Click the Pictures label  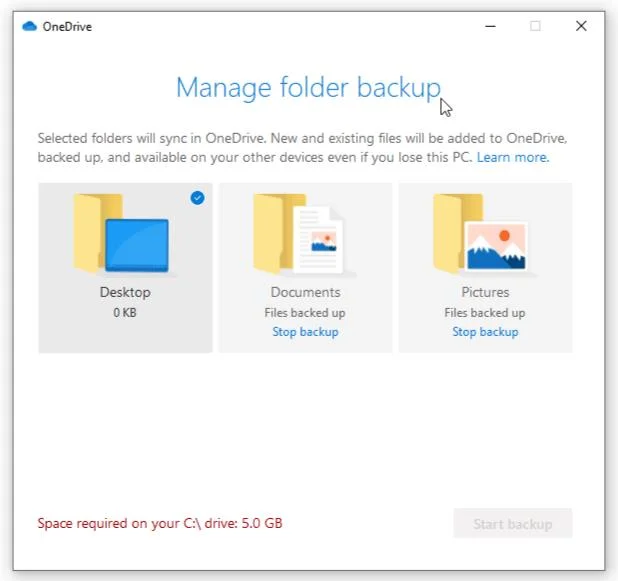coord(485,292)
